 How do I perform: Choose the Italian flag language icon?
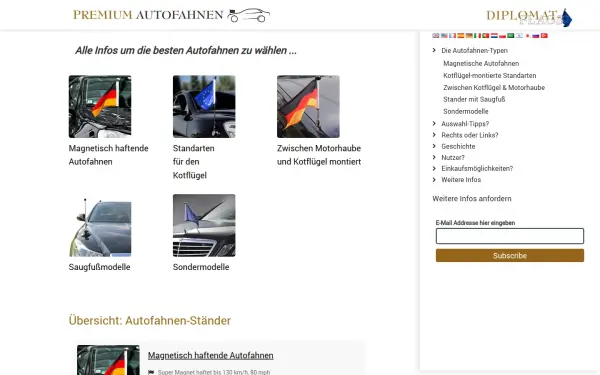pyautogui.click(x=477, y=36)
